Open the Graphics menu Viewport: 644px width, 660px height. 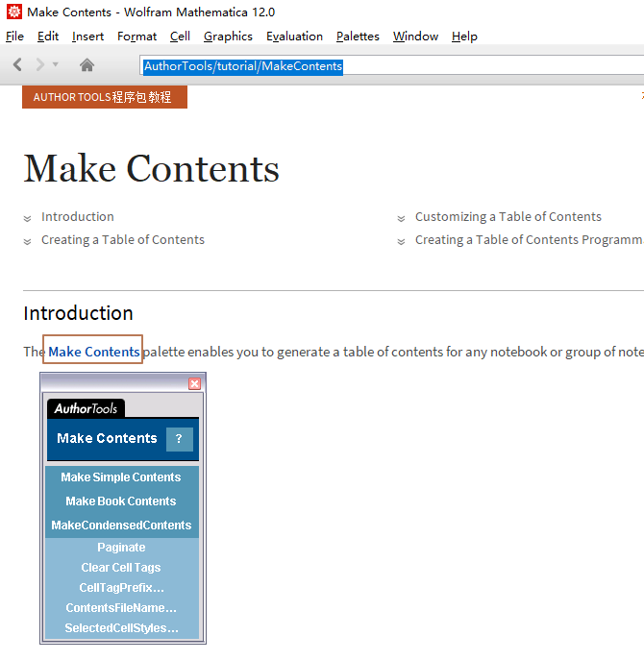[x=228, y=37]
